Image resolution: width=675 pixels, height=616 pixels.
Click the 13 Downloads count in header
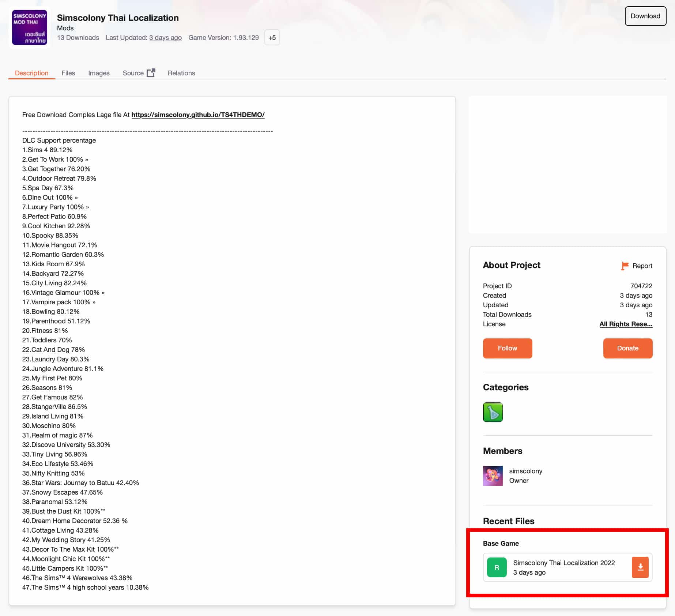pos(78,38)
